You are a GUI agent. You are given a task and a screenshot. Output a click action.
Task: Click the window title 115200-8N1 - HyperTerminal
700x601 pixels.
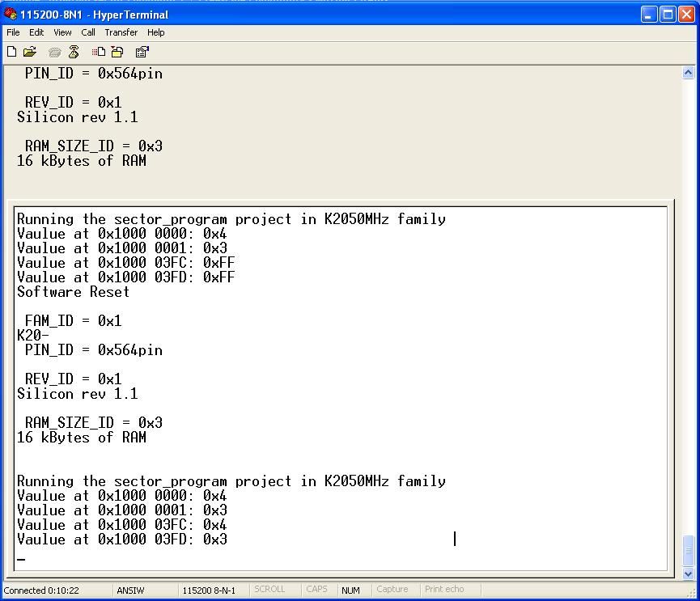pyautogui.click(x=94, y=15)
